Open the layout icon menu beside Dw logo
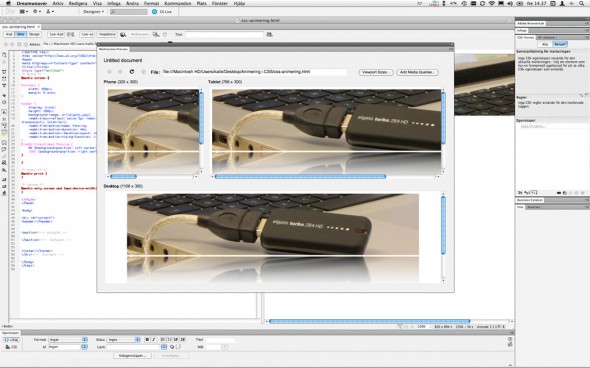The width and height of the screenshot is (590, 368). point(23,12)
